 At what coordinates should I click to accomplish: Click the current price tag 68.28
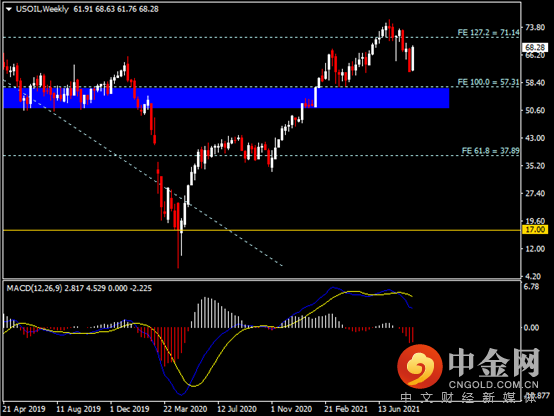[x=535, y=48]
